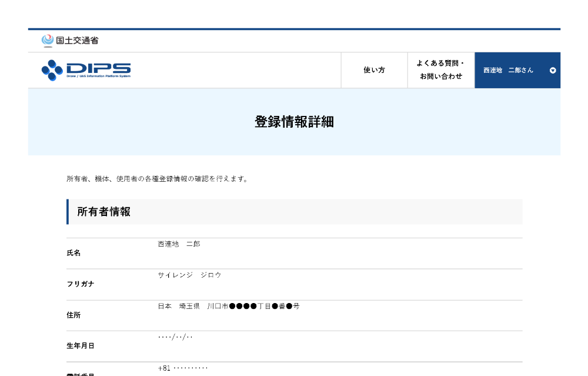Image resolution: width=588 pixels, height=376 pixels.
Task: Click the 氏名 row label
Action: (73, 253)
